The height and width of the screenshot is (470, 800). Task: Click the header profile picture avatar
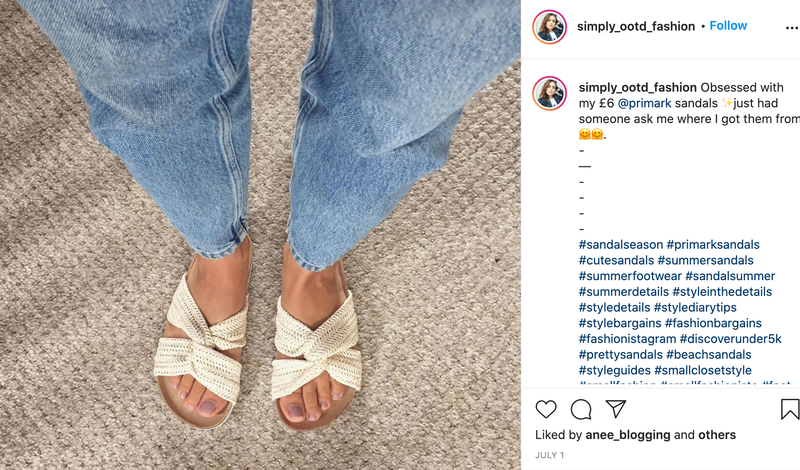[549, 27]
